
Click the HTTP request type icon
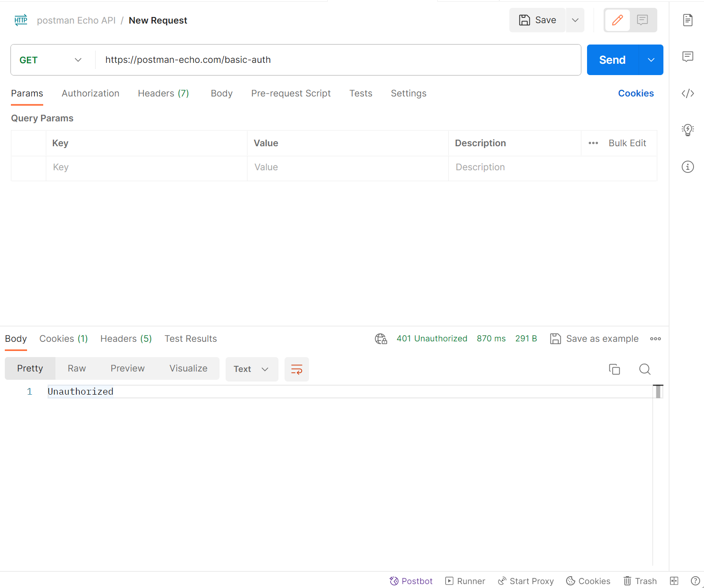tap(21, 20)
